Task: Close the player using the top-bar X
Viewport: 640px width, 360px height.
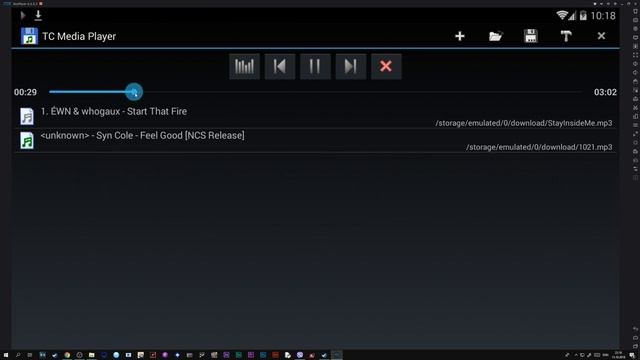Action: [601, 36]
